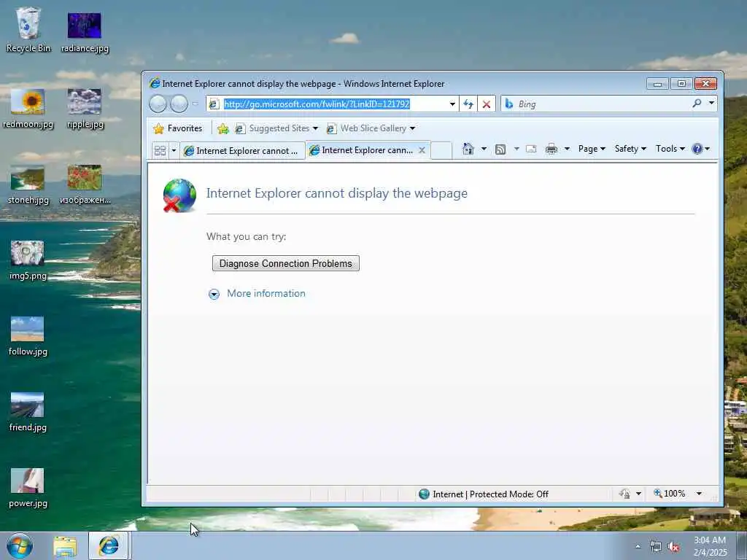Open a new blank tab
The width and height of the screenshot is (747, 560).
pyautogui.click(x=441, y=150)
